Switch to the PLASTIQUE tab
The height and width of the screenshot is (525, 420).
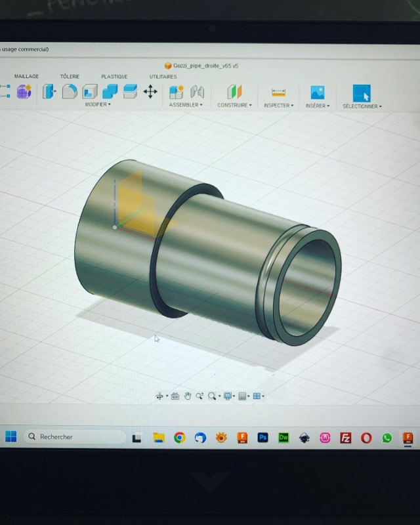[x=114, y=77]
